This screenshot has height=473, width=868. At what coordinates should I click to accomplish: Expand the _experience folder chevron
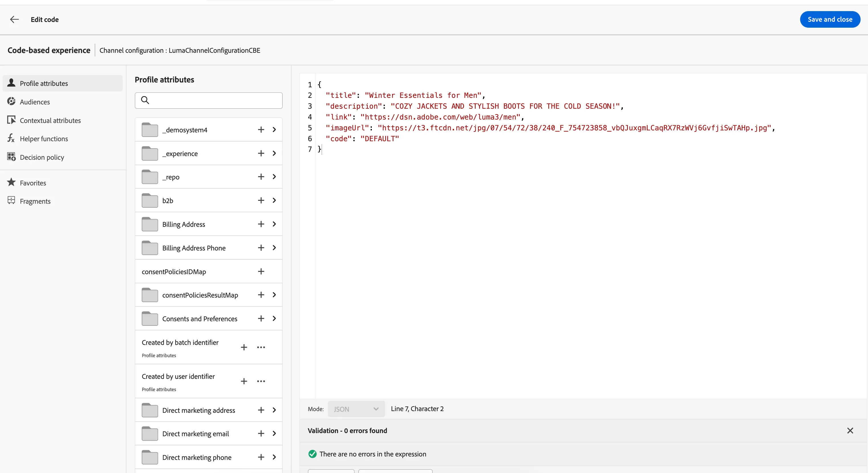tap(274, 153)
